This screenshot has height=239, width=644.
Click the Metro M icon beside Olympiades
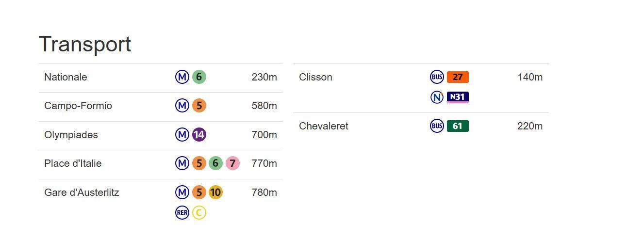pyautogui.click(x=182, y=135)
